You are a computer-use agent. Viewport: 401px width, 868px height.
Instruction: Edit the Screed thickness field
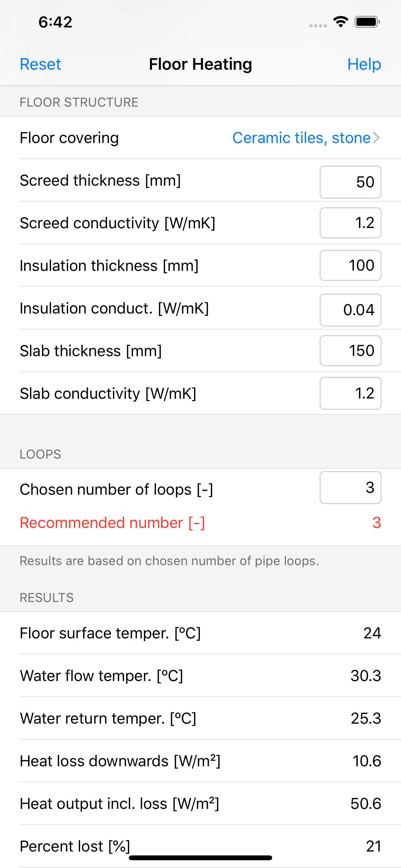click(x=350, y=182)
